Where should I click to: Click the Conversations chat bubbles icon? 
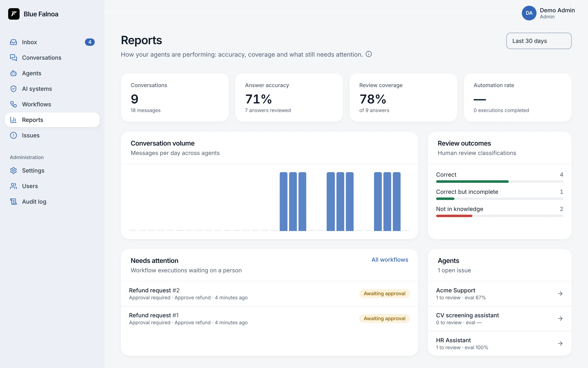tap(13, 58)
